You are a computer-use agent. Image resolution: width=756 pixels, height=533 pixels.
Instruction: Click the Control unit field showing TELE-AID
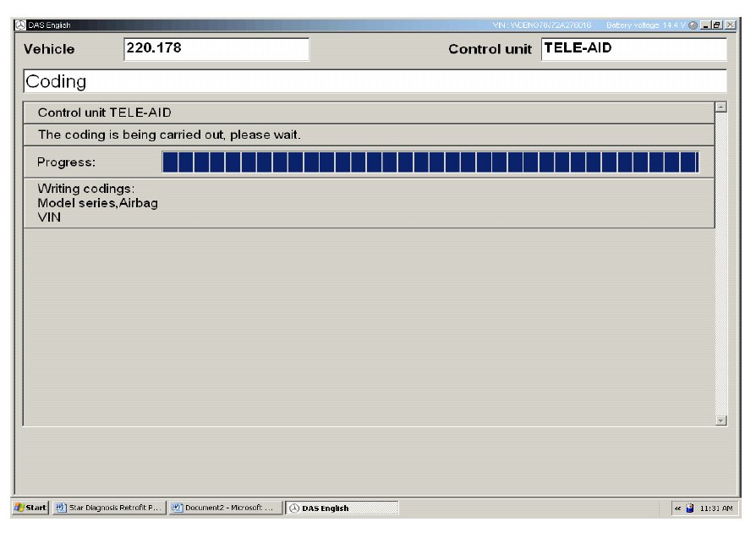pyautogui.click(x=633, y=49)
